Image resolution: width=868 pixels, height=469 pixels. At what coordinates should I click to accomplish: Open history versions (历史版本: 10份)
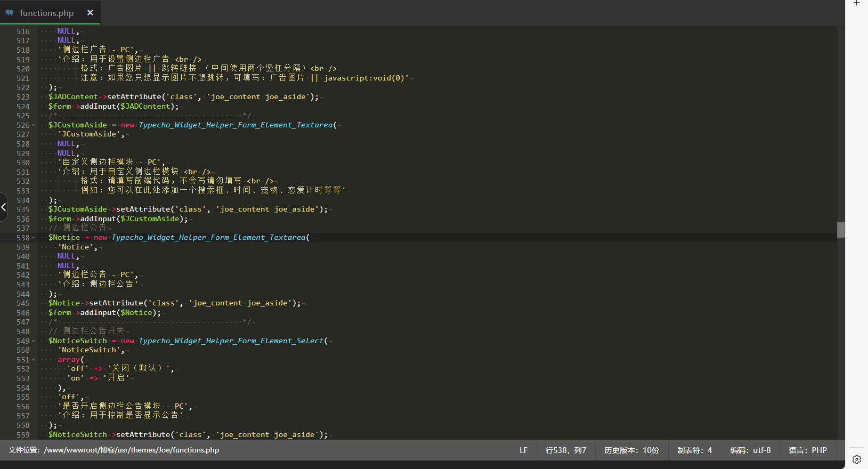click(x=631, y=450)
